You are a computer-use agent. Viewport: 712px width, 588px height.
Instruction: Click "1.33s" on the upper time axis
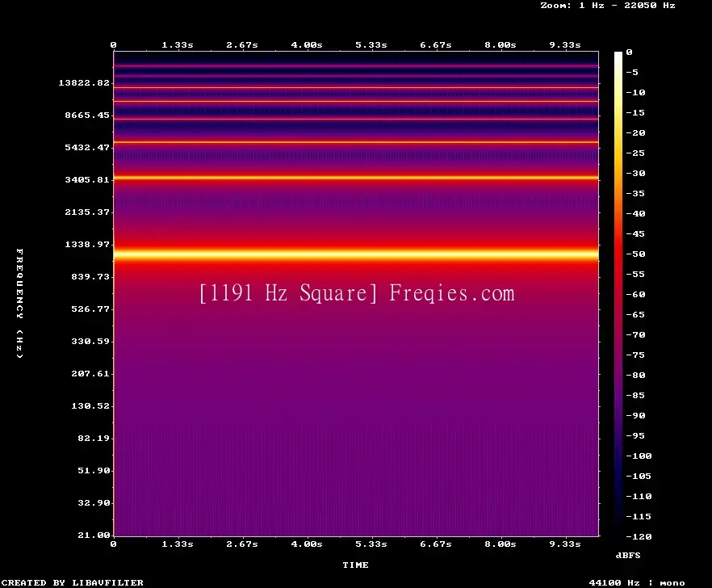pos(178,45)
